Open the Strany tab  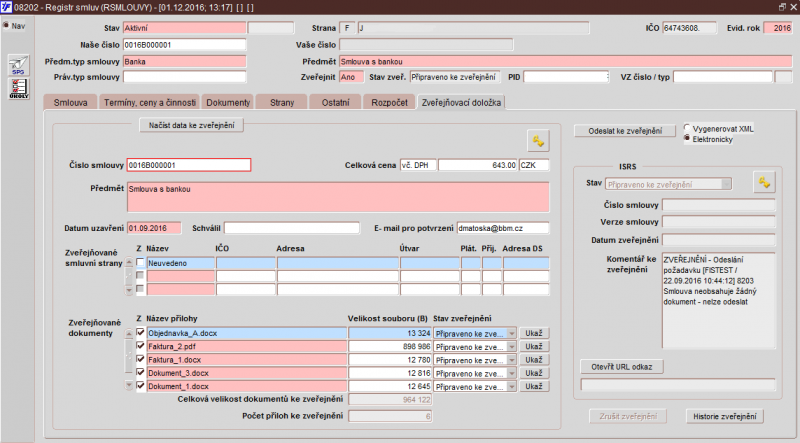click(282, 102)
